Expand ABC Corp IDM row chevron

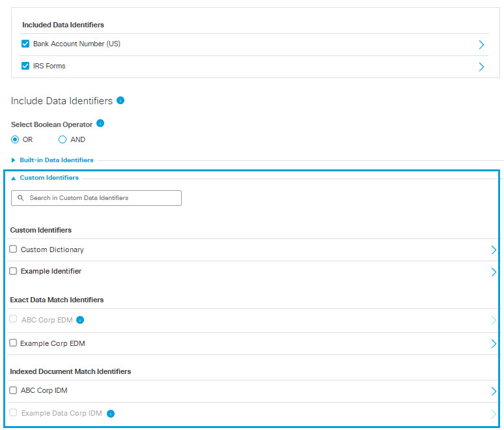coord(494,391)
